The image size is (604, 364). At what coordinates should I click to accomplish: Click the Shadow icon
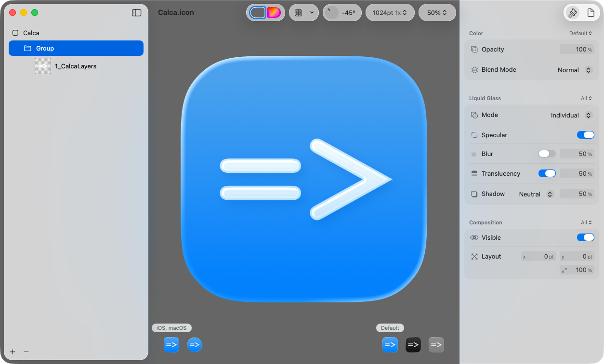pos(474,194)
